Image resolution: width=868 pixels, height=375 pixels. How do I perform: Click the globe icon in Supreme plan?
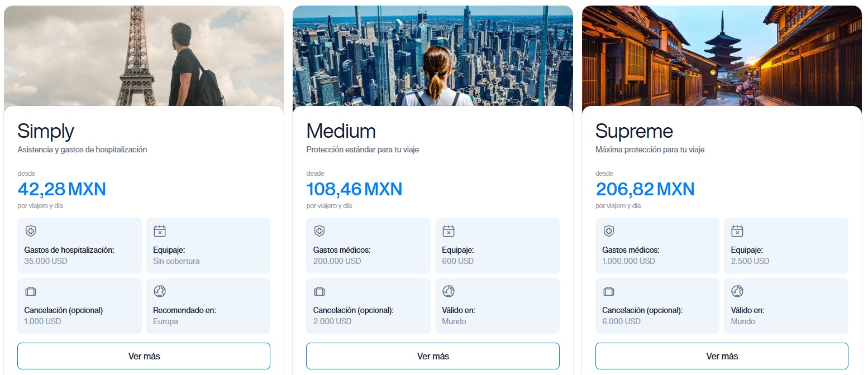737,291
